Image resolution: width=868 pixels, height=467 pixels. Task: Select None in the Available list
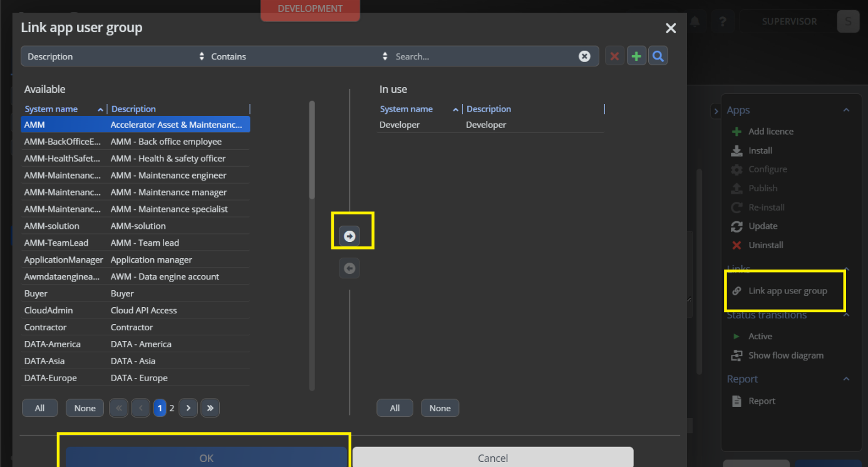pyautogui.click(x=85, y=408)
